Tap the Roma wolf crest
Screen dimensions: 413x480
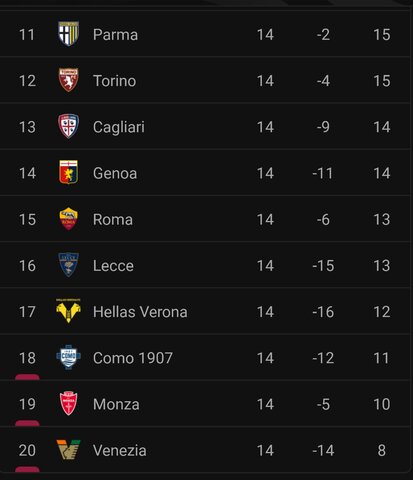tap(68, 219)
